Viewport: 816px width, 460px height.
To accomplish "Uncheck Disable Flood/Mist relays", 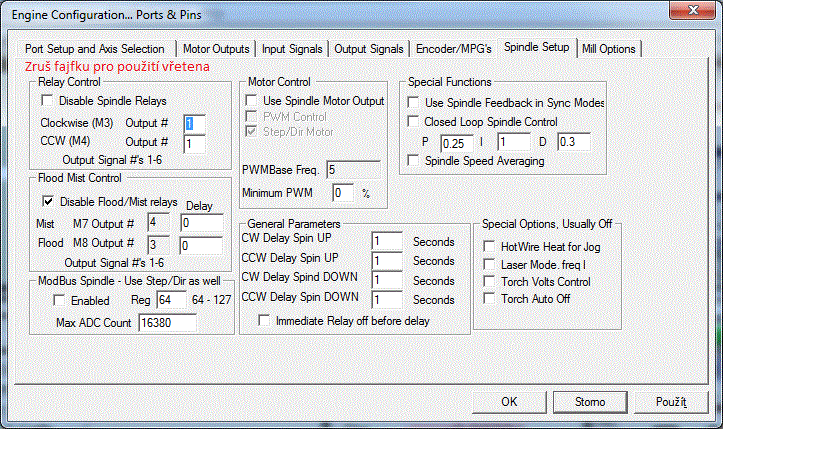I will [x=47, y=201].
